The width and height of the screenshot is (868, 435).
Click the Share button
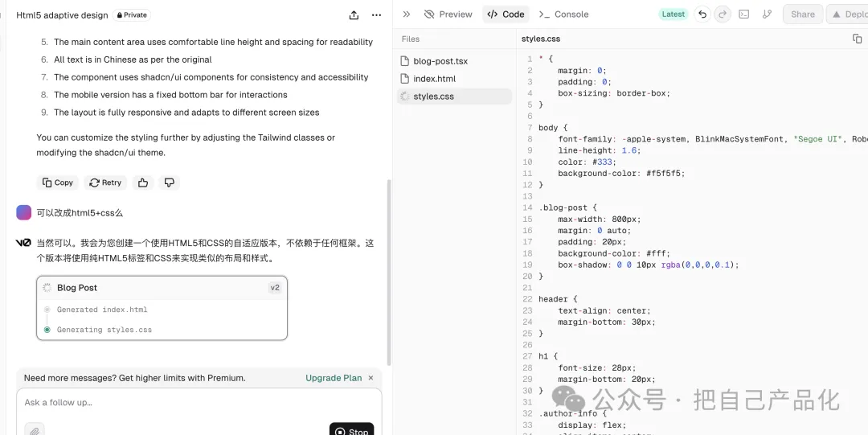click(803, 14)
